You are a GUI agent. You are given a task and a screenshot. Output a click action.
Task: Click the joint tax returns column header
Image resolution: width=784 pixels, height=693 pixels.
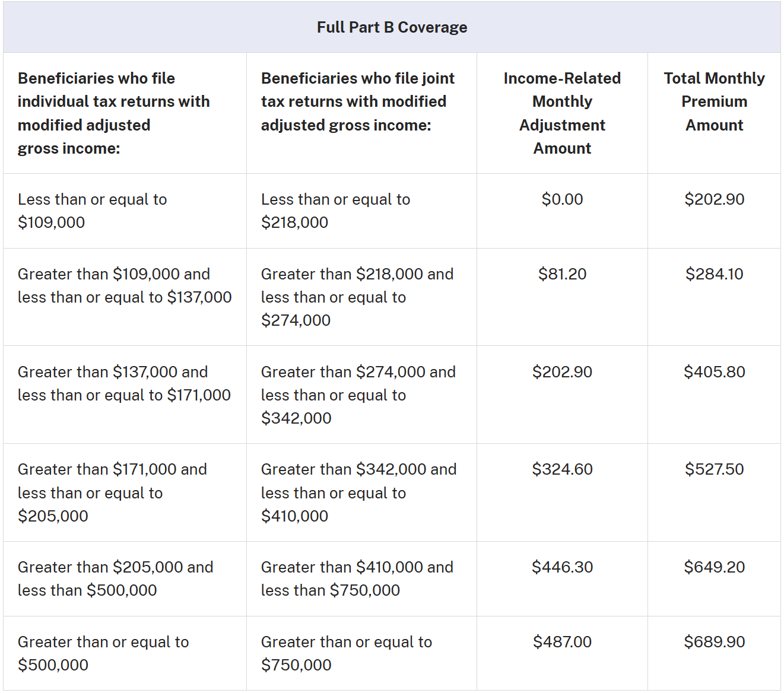coord(357,101)
